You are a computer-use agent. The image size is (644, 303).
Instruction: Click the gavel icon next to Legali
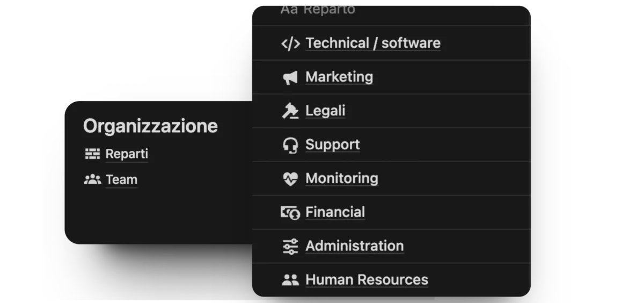pyautogui.click(x=290, y=111)
